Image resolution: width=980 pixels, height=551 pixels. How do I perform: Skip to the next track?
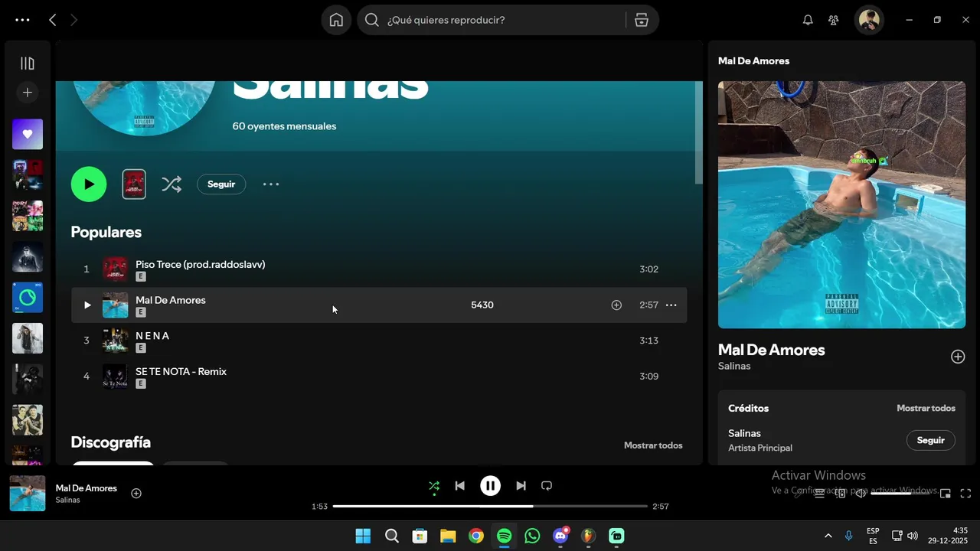(521, 486)
